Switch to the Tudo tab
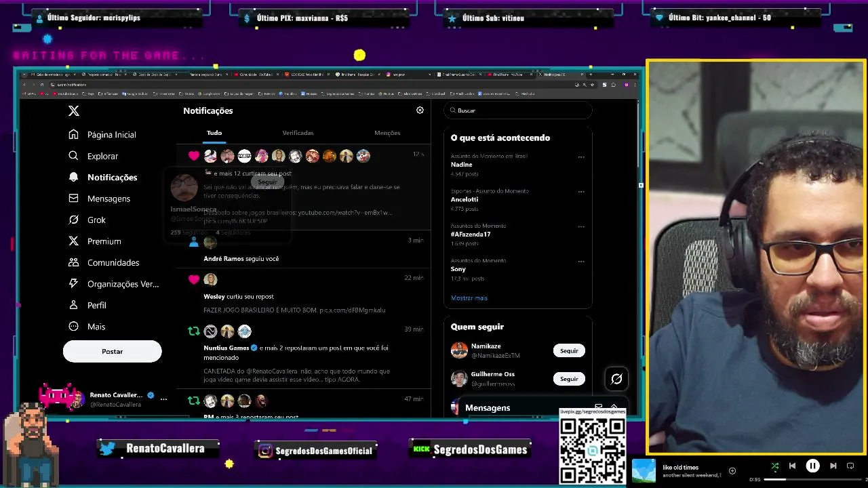 pyautogui.click(x=214, y=133)
